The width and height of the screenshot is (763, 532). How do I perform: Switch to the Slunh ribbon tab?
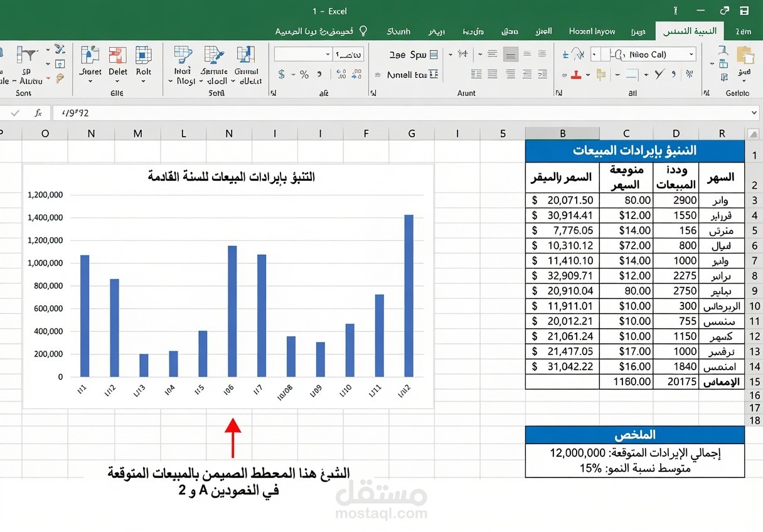(x=398, y=31)
